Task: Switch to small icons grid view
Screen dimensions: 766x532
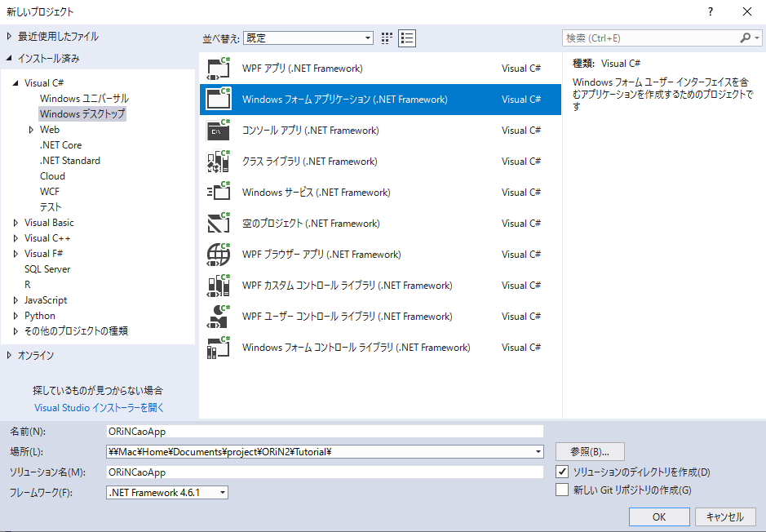Action: tap(387, 38)
